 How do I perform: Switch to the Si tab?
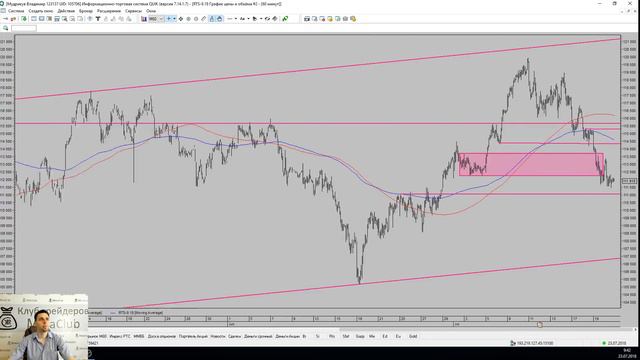click(318, 336)
